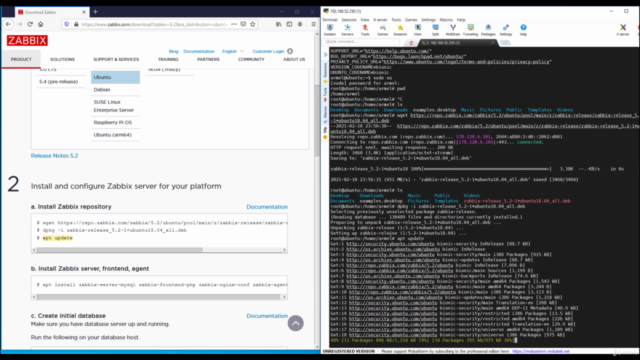Click the Split toolbar icon in MobaXterm
Viewport: 640px width, 360px height.
pos(436,29)
